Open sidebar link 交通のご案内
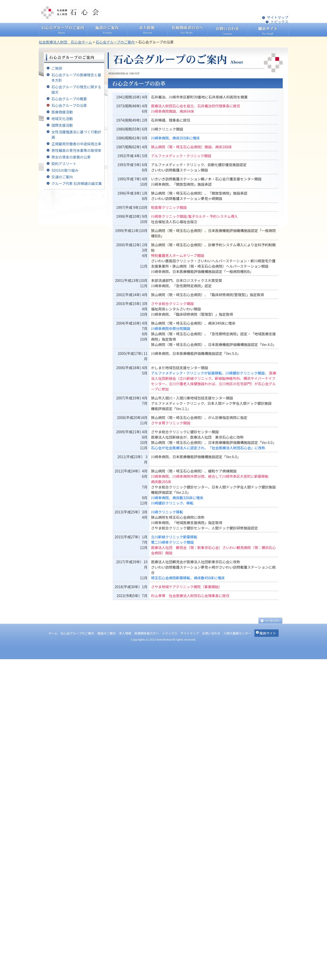This screenshot has width=327, height=980. coord(62,177)
